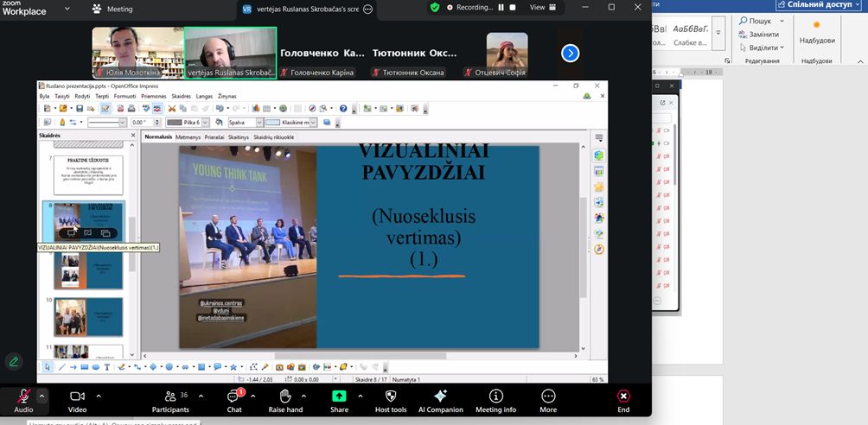Pause the recording

pos(499,7)
